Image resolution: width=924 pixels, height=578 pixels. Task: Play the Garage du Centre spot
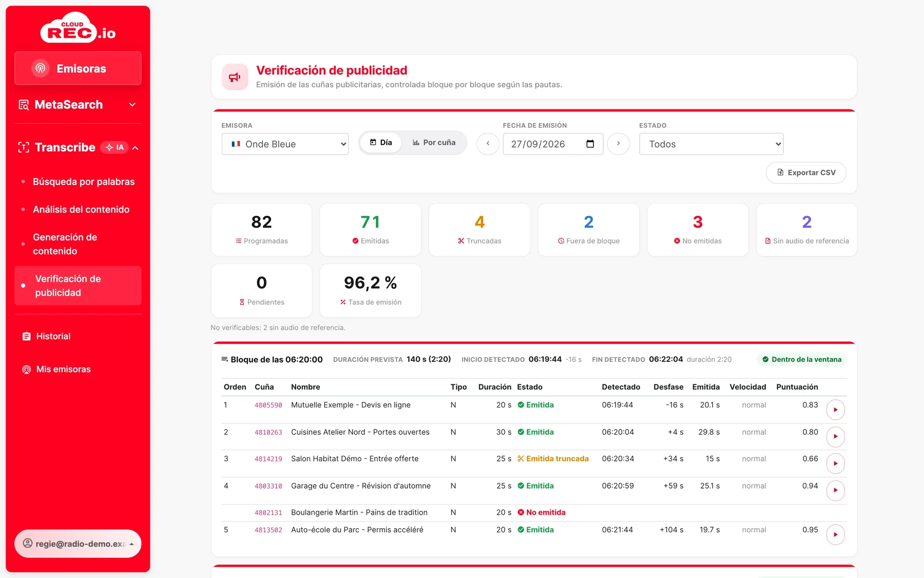point(835,490)
